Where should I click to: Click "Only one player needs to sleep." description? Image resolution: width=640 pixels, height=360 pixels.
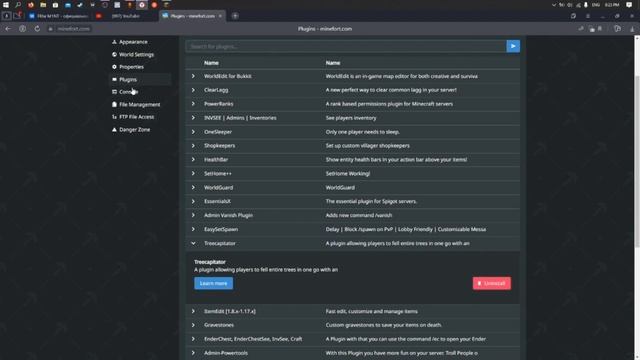[362, 132]
